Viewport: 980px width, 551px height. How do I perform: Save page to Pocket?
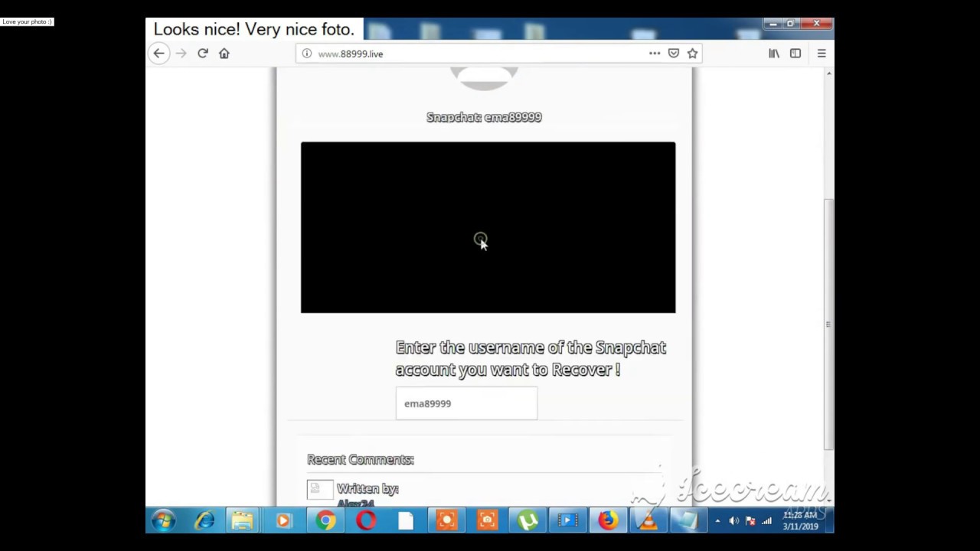click(674, 54)
